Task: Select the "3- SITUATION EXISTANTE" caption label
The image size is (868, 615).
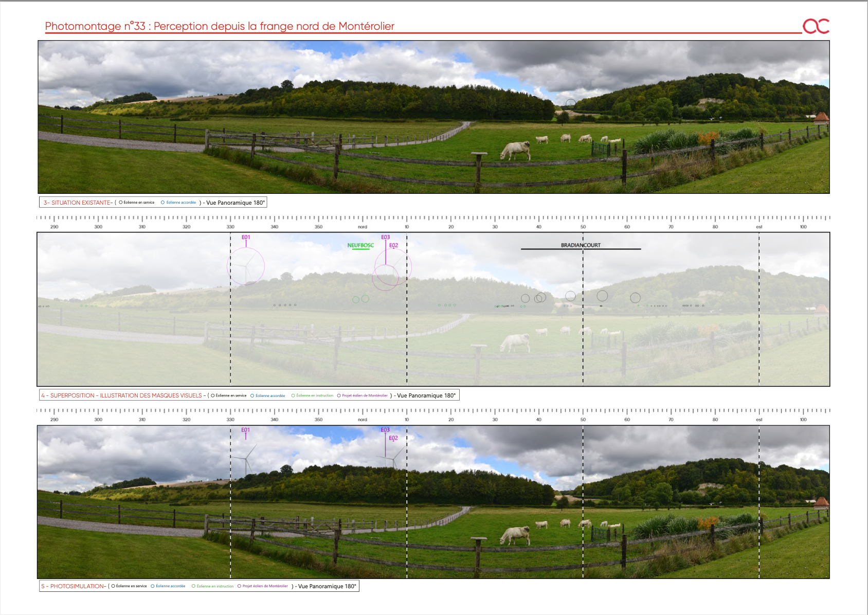Action: point(78,203)
